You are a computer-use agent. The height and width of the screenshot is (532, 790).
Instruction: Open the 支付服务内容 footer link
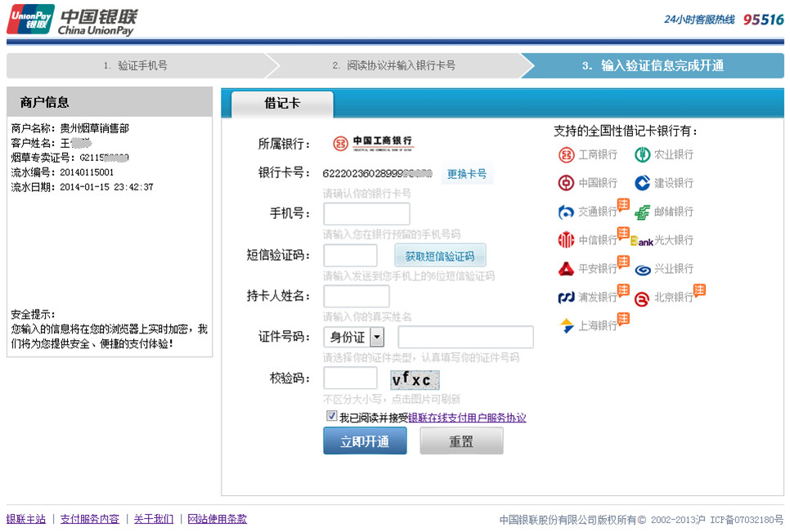(x=90, y=519)
